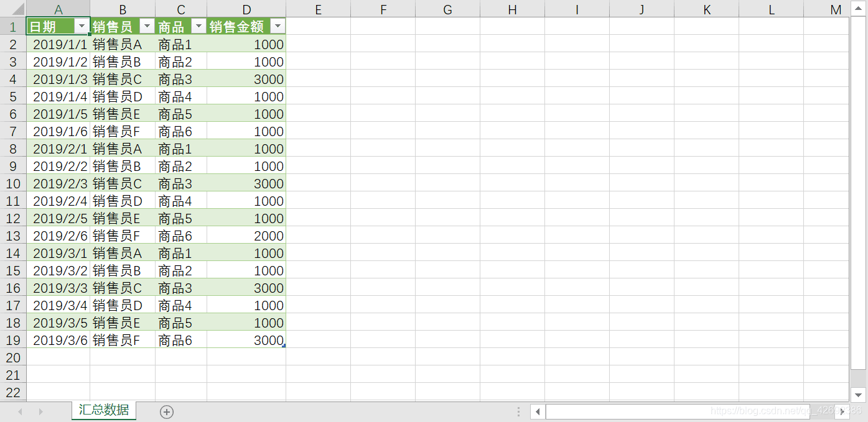Click 商品6 cell in row 13
Image resolution: width=868 pixels, height=422 pixels.
tap(181, 236)
